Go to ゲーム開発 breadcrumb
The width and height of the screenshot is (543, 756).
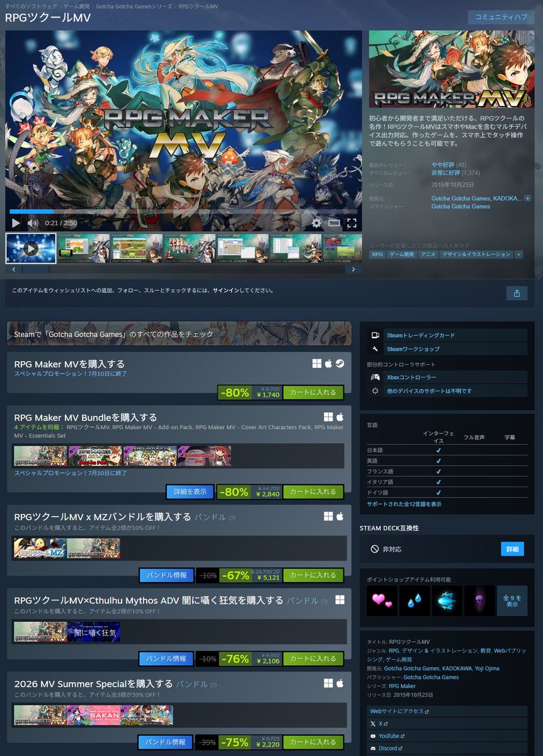(76, 6)
